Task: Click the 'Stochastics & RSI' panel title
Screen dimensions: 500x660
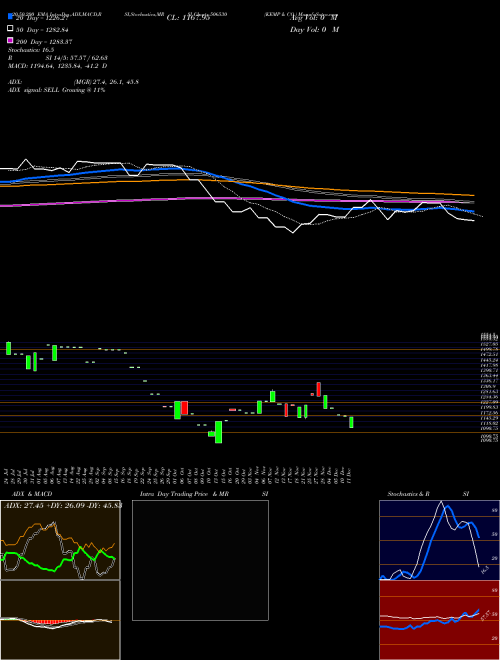Action: (x=428, y=494)
